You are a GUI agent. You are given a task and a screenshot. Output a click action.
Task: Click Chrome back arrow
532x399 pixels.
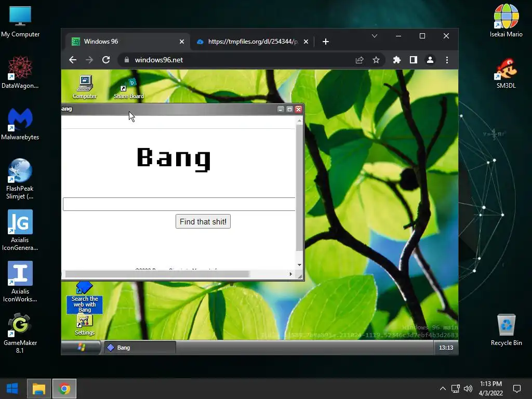(73, 60)
